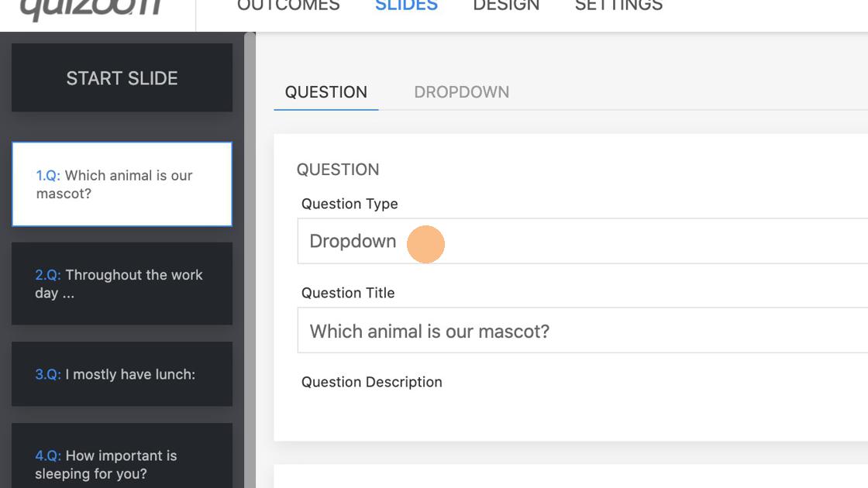The width and height of the screenshot is (868, 488).
Task: Open the Design tab
Action: 506,5
